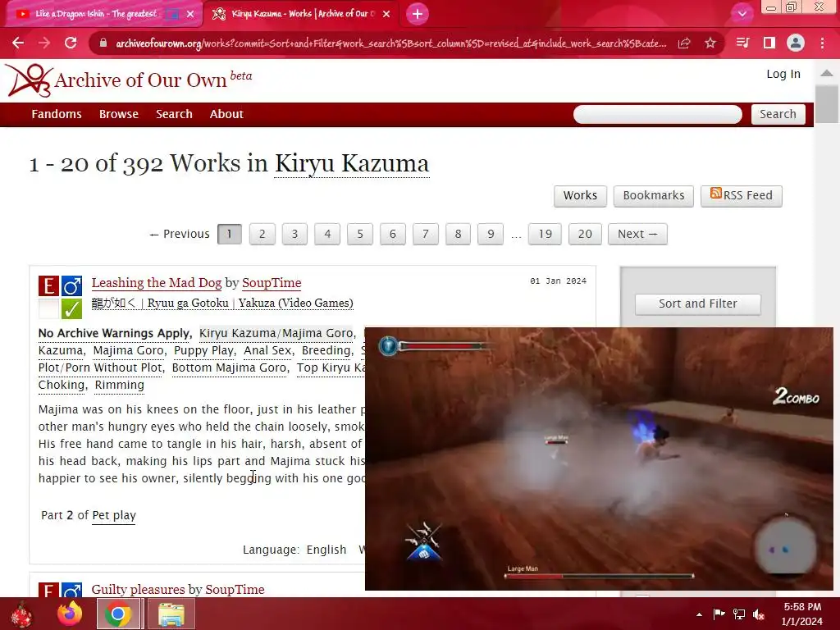840x630 pixels.
Task: Click the network tray icon
Action: [739, 614]
